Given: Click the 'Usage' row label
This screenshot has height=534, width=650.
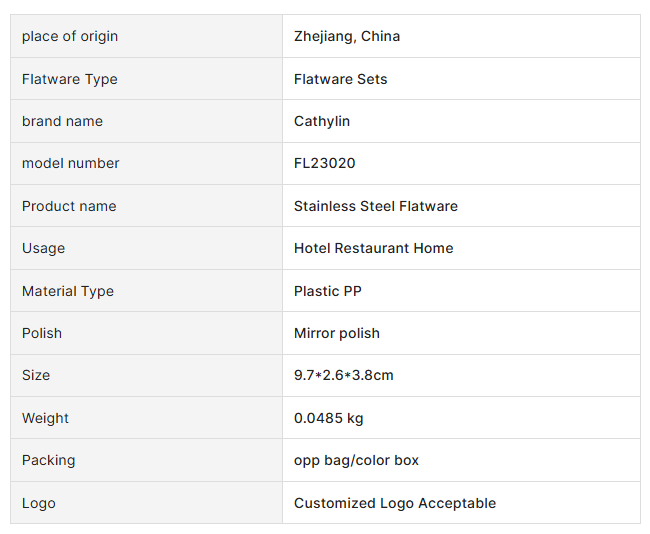Looking at the screenshot, I should click(x=43, y=248).
